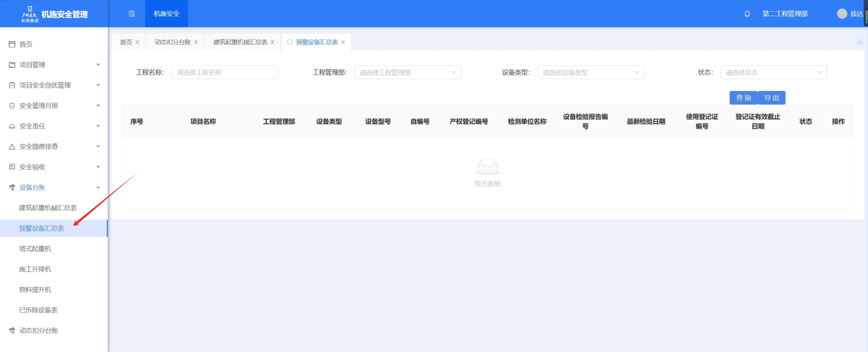Open the 设备类型 dropdown

(x=590, y=72)
